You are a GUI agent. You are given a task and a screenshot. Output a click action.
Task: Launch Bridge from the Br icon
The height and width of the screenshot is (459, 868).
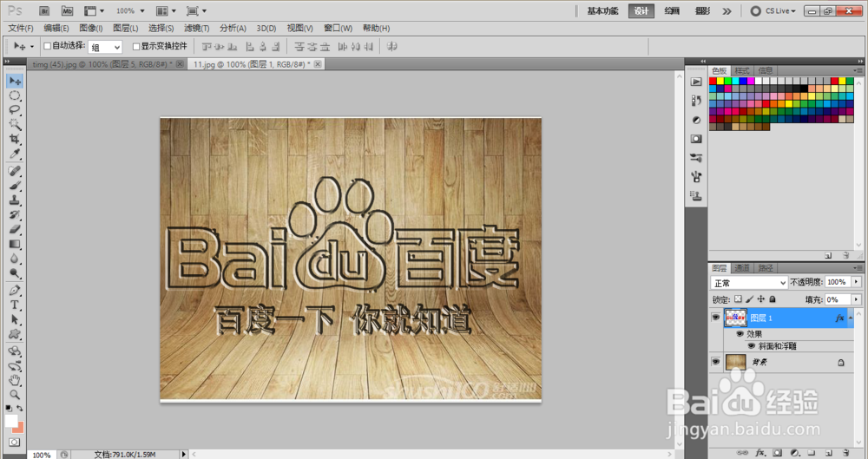pos(45,10)
